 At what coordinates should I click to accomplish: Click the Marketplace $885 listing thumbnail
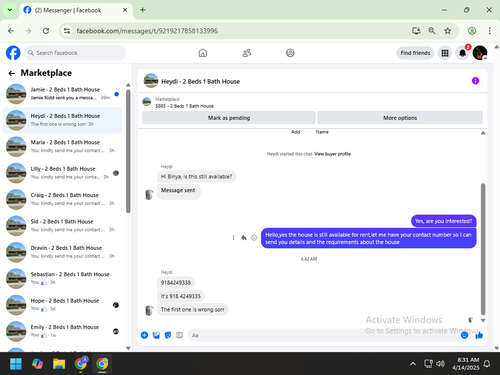pos(147,102)
